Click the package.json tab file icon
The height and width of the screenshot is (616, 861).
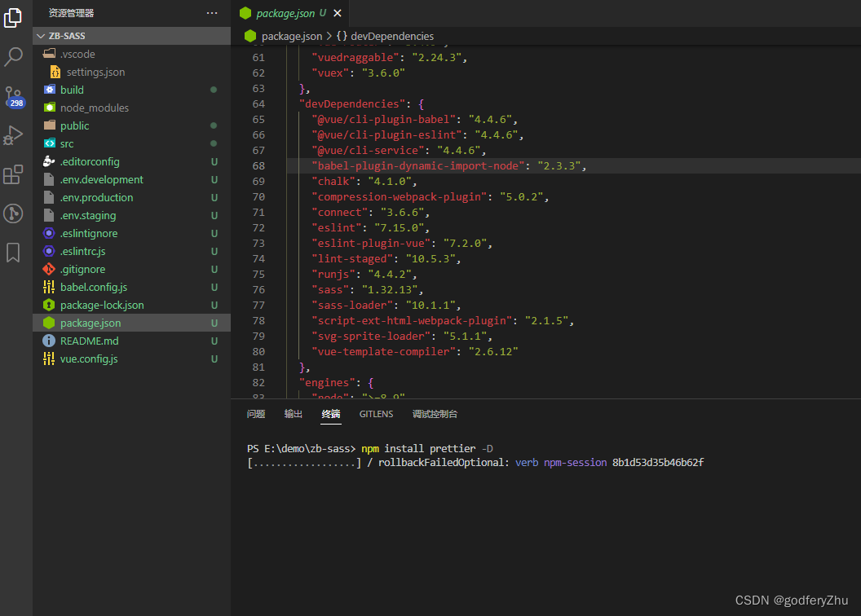coord(245,13)
